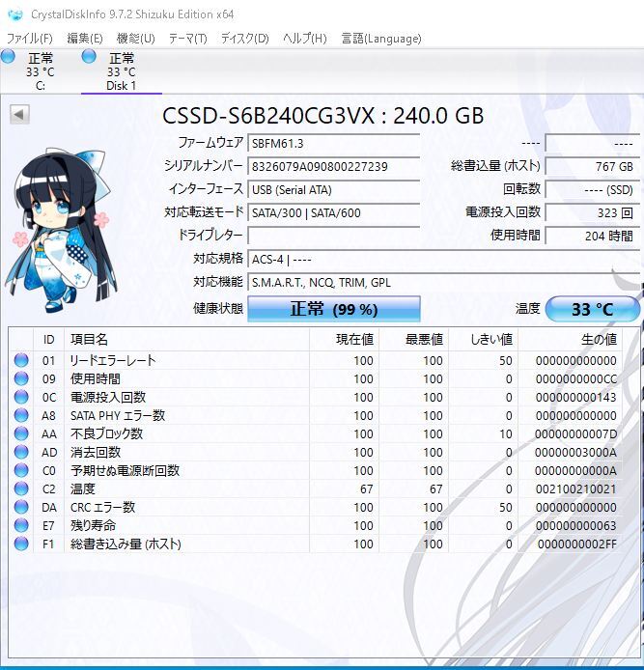Click the blue status orb for Disk 1
This screenshot has width=644, height=670.
pos(89,56)
